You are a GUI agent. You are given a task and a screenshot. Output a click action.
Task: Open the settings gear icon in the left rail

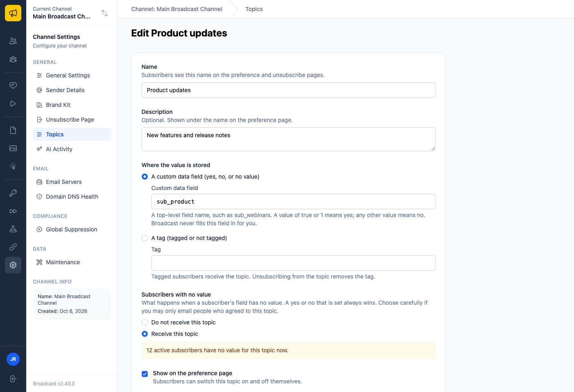[x=13, y=265]
